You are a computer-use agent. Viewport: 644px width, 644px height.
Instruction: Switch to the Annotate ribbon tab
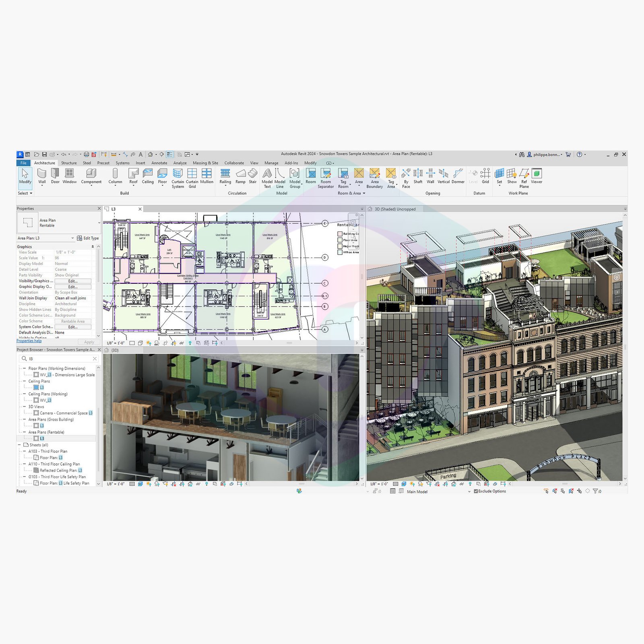point(159,163)
